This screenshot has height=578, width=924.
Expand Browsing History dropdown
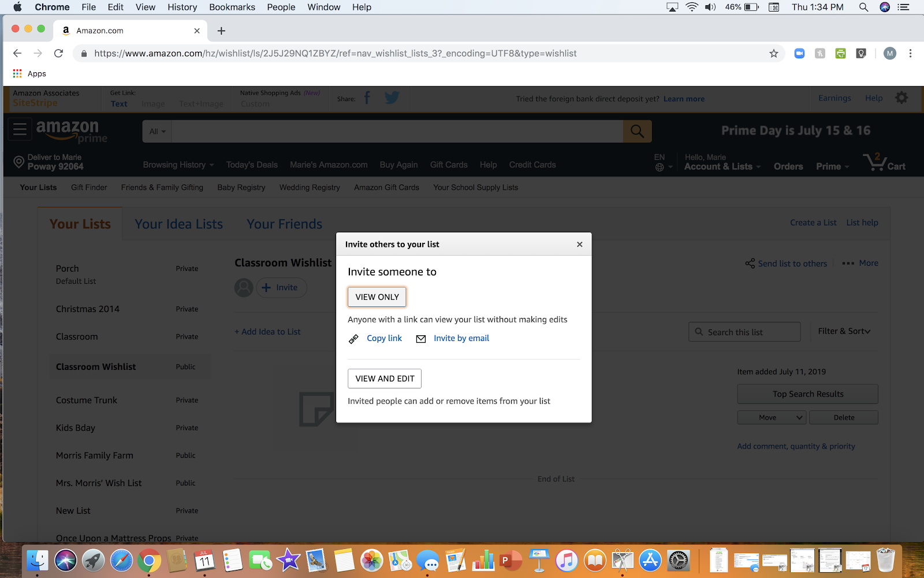click(178, 165)
